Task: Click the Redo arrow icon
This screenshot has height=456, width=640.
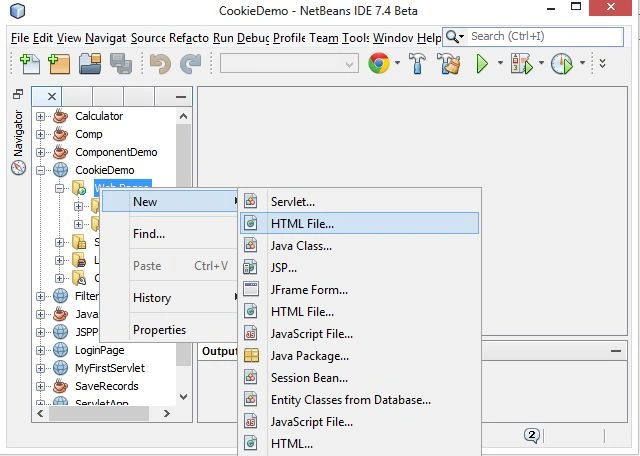Action: (x=191, y=64)
